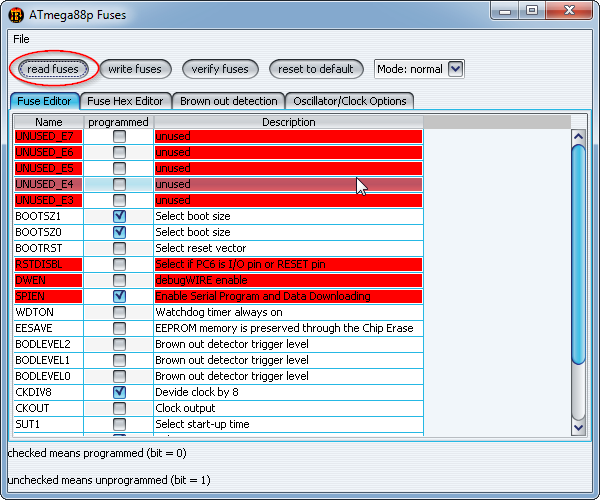Viewport: 600px width, 500px height.
Task: Select the WDTON name cell
Action: [49, 312]
